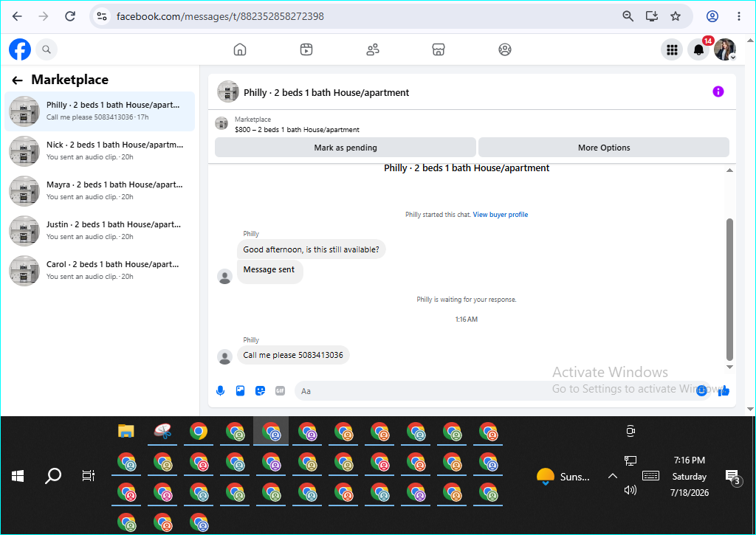Open the Facebook menu grid icon
The height and width of the screenshot is (535, 756).
tap(672, 49)
